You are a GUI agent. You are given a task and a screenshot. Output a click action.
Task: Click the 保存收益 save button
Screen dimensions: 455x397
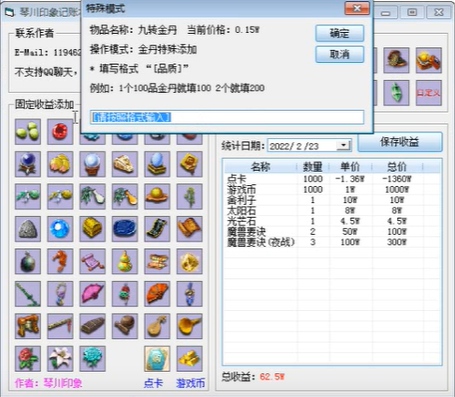[400, 142]
